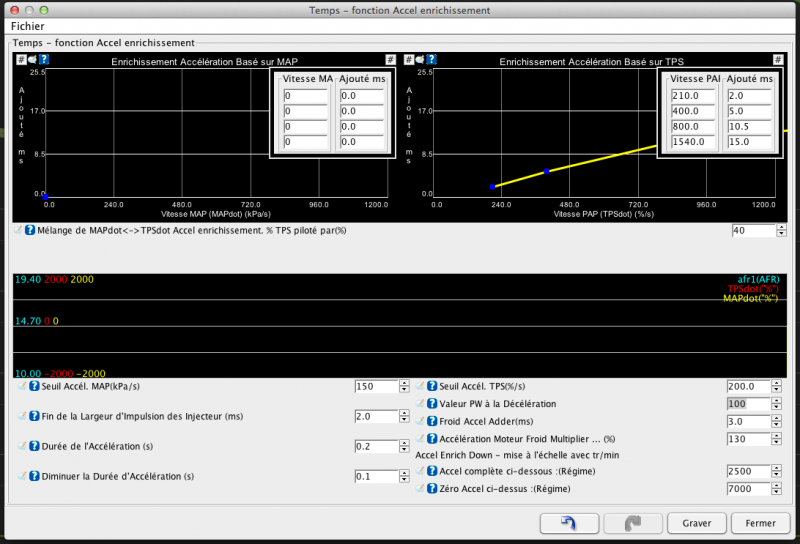Click the TPSdot legend label in live graph

point(753,289)
